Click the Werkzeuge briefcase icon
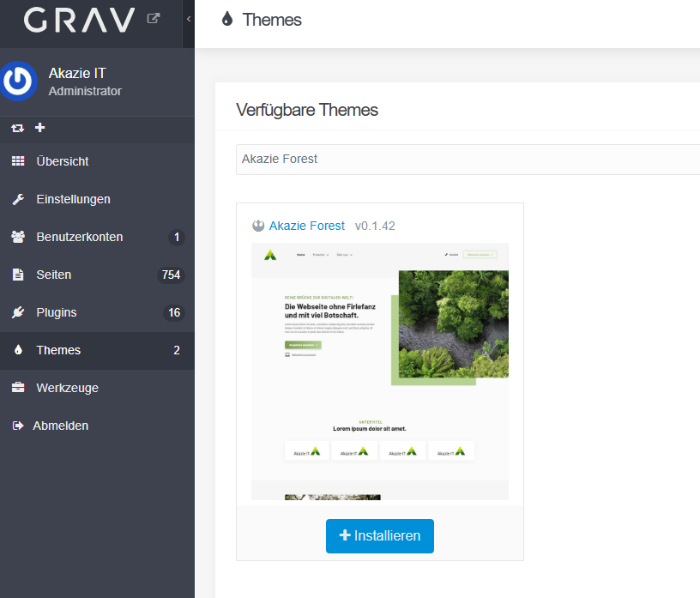 [x=18, y=388]
